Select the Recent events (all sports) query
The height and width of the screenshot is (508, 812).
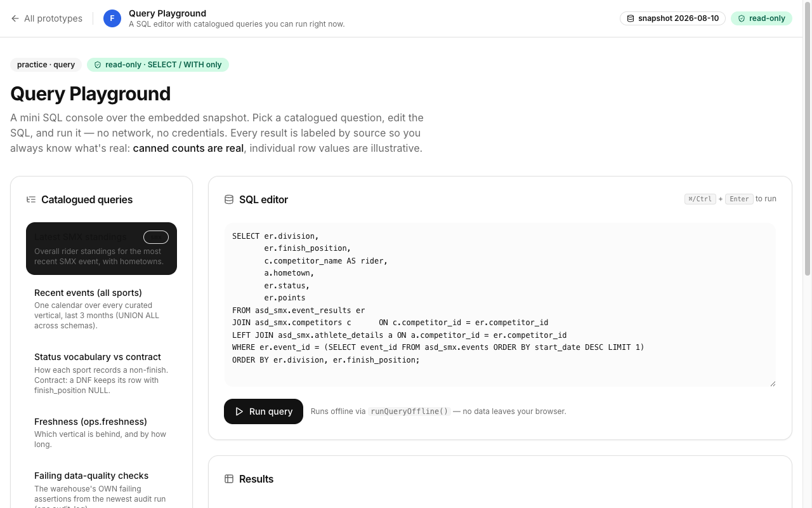pos(101,309)
